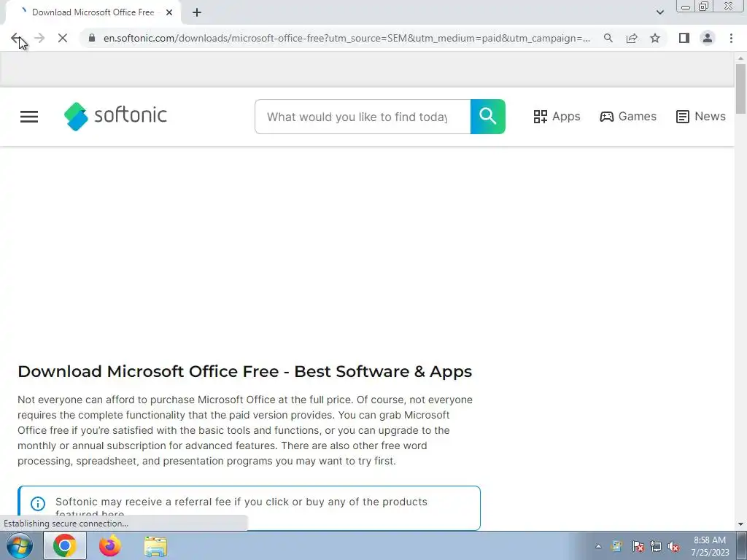This screenshot has height=560, width=747.
Task: Open a new tab with the plus button
Action: coord(197,12)
